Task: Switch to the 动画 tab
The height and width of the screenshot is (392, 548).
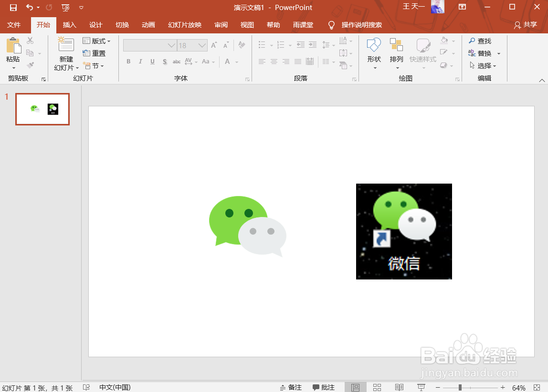Action: pos(148,25)
